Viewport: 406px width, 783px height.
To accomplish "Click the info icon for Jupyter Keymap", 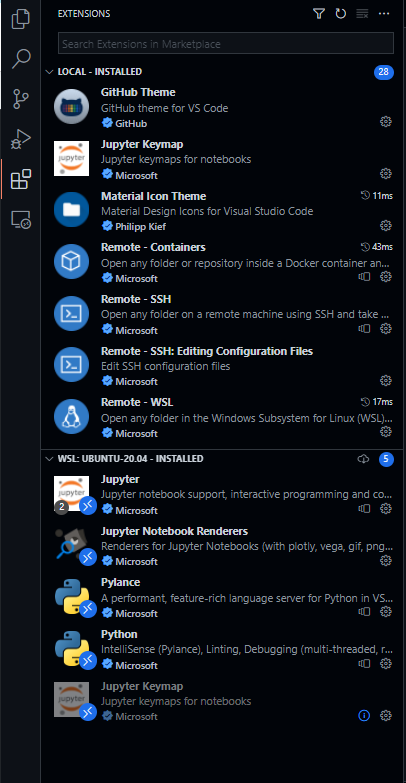I will (365, 716).
